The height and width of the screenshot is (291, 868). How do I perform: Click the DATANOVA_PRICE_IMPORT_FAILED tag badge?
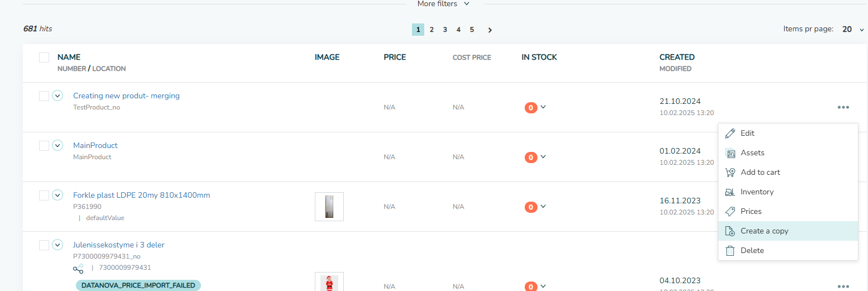click(138, 285)
